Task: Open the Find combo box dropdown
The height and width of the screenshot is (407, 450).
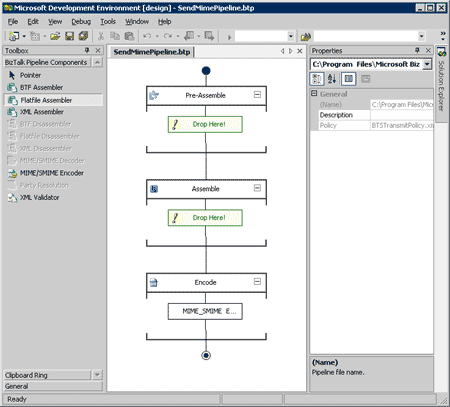Action: 422,36
